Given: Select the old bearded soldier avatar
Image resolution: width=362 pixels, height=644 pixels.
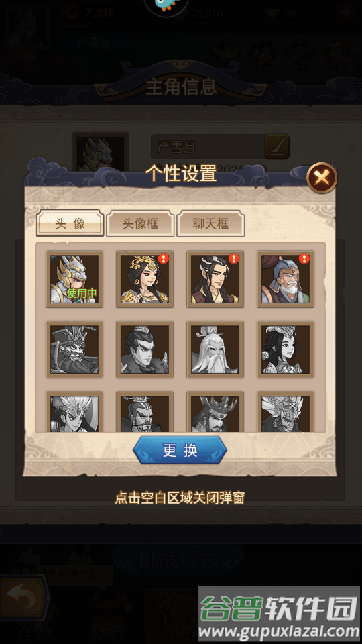Looking at the screenshot, I should pyautogui.click(x=286, y=279).
